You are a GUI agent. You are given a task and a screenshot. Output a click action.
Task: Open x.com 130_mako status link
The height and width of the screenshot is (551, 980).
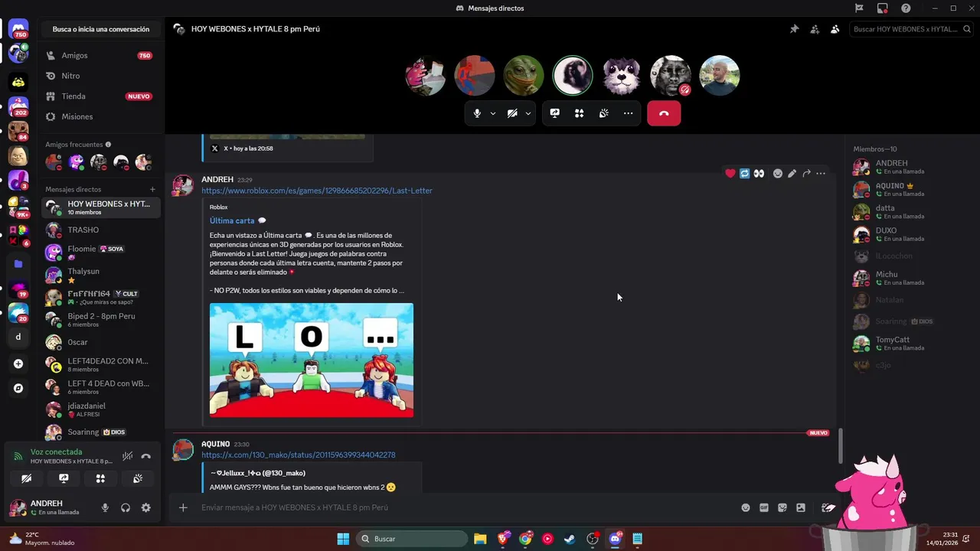[x=299, y=455]
